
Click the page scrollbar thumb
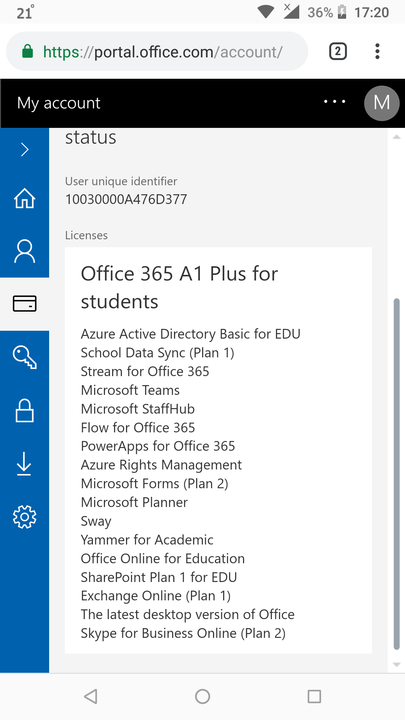click(x=397, y=474)
